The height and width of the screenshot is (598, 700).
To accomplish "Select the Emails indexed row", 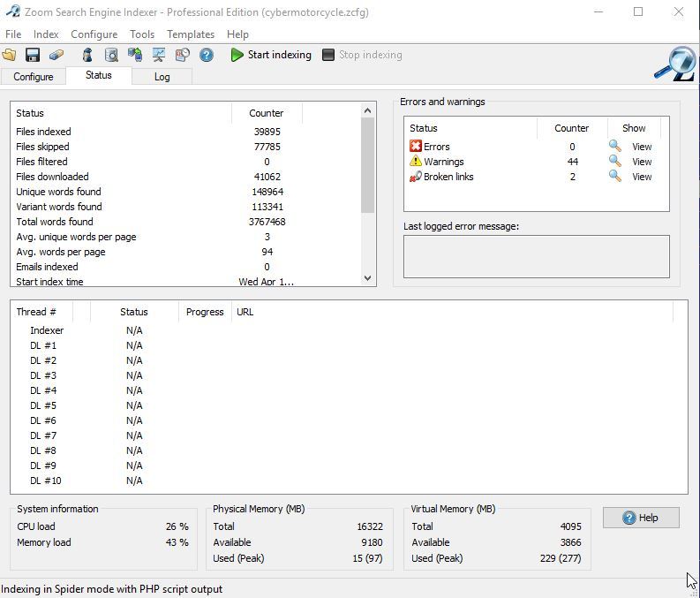I will click(185, 267).
